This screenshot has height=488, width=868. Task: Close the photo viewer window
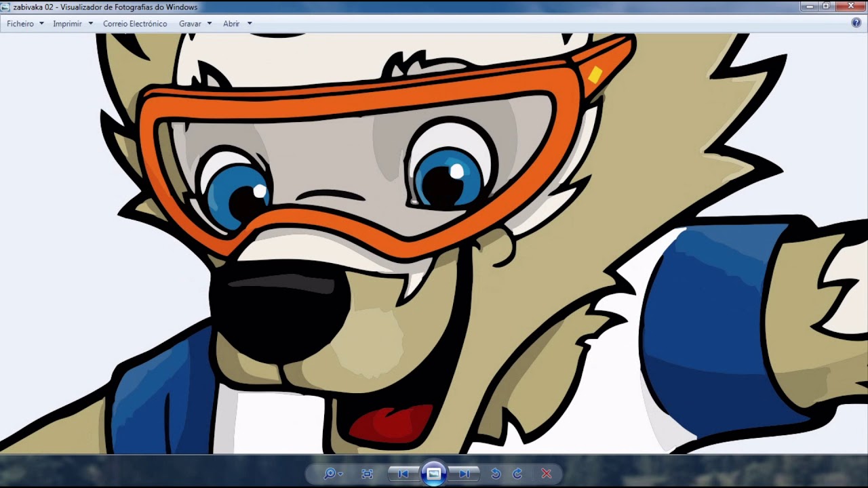tap(850, 6)
